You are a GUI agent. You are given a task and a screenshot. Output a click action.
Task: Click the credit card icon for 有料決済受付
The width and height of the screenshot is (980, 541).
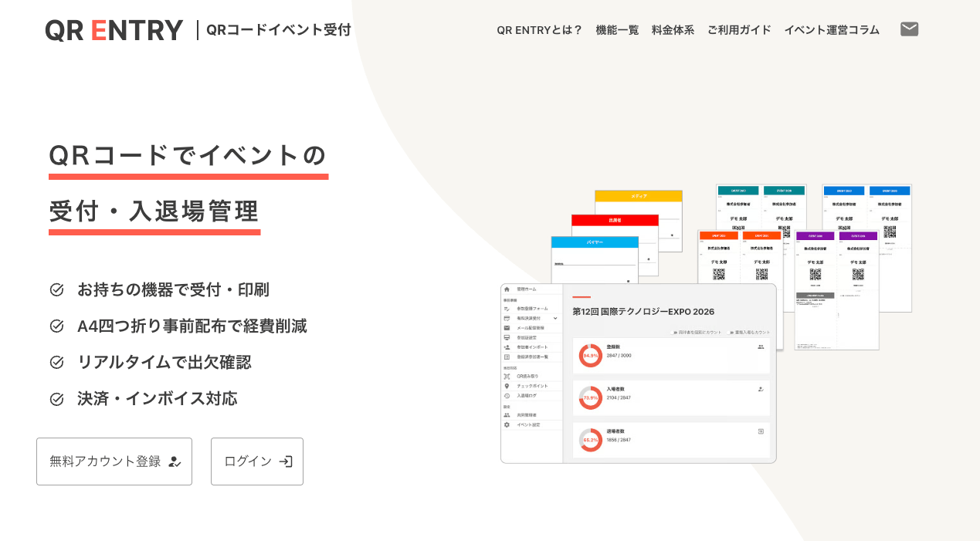coord(507,318)
